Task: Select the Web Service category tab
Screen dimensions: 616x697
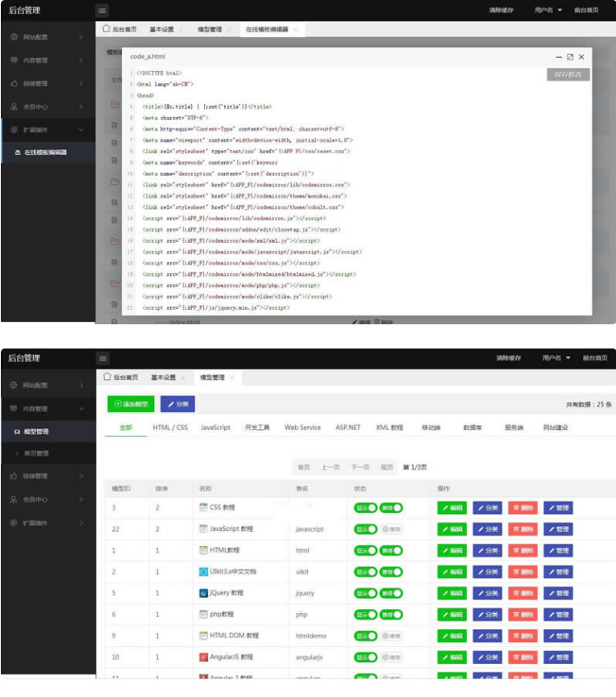Action: (x=302, y=428)
